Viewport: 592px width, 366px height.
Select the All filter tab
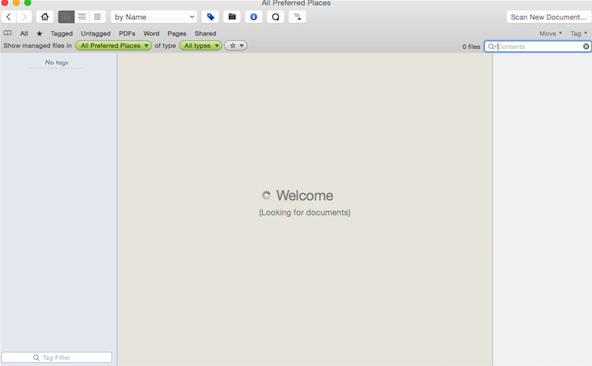pyautogui.click(x=24, y=34)
